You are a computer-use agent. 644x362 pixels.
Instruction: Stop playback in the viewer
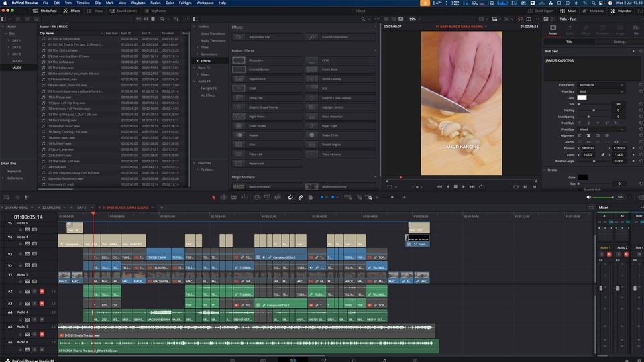click(455, 187)
